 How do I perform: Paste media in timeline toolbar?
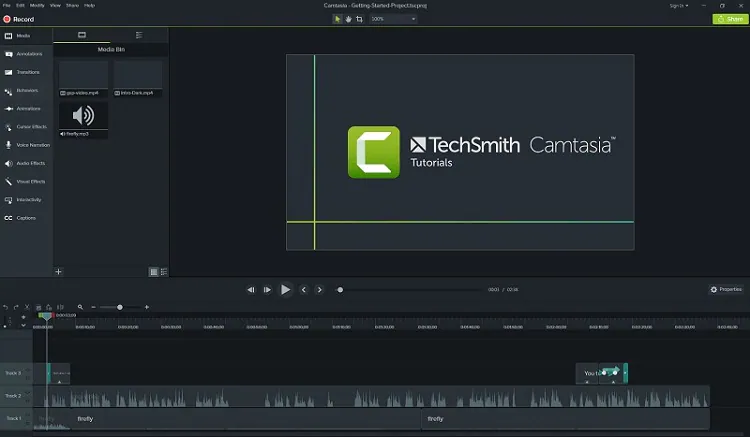[49, 307]
